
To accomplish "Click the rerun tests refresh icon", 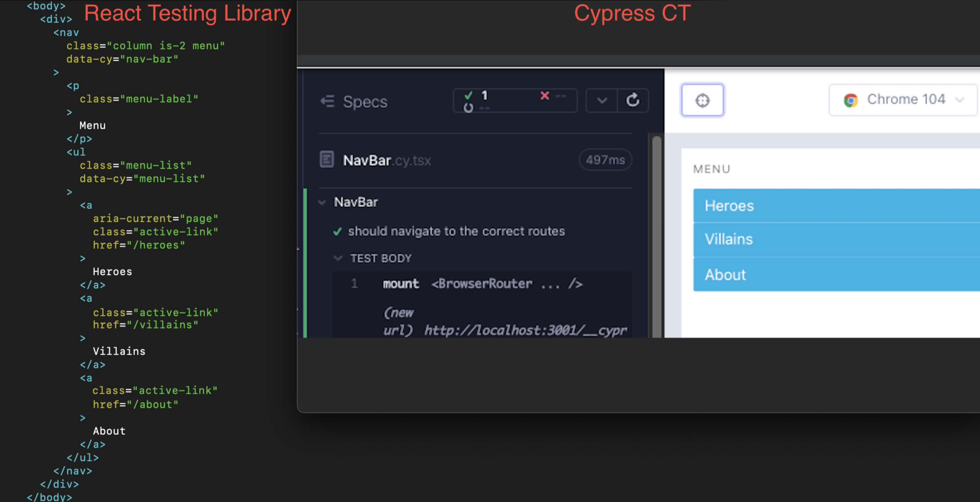I will (633, 100).
